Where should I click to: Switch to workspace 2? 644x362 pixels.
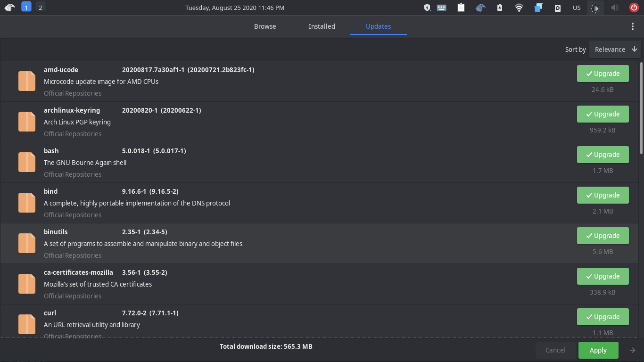[x=41, y=8]
